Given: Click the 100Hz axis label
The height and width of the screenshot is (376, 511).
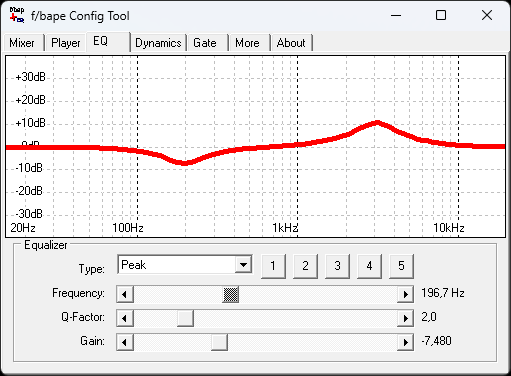Looking at the screenshot, I should (128, 228).
